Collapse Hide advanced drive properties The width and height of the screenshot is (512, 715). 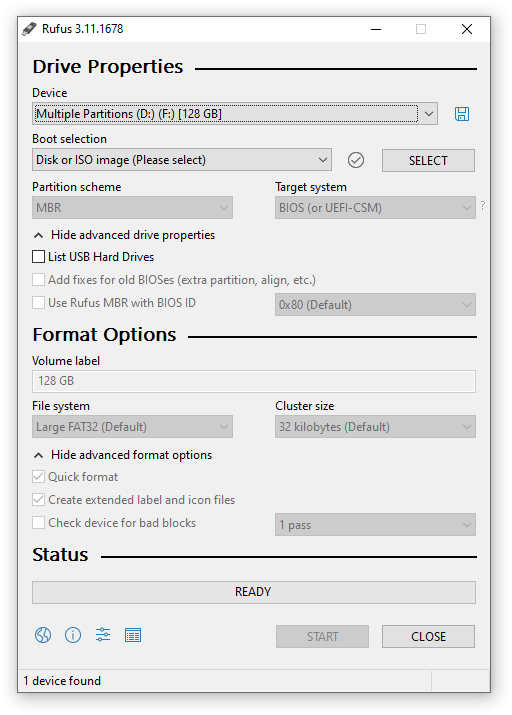(x=124, y=235)
